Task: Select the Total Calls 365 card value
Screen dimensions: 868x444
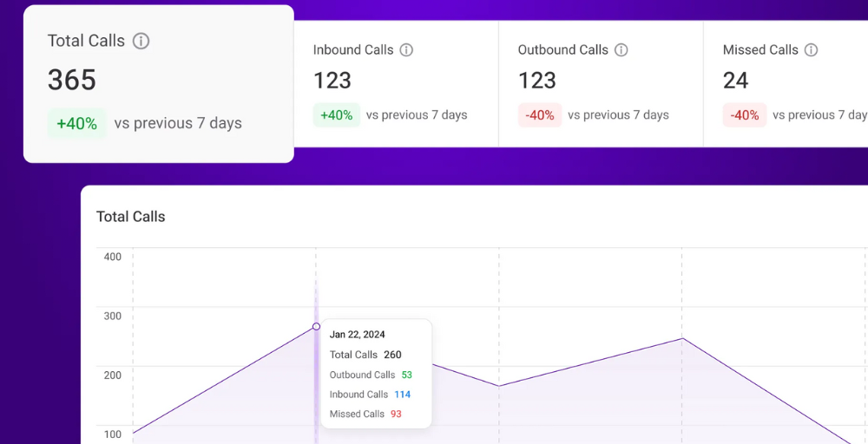Action: coord(72,80)
